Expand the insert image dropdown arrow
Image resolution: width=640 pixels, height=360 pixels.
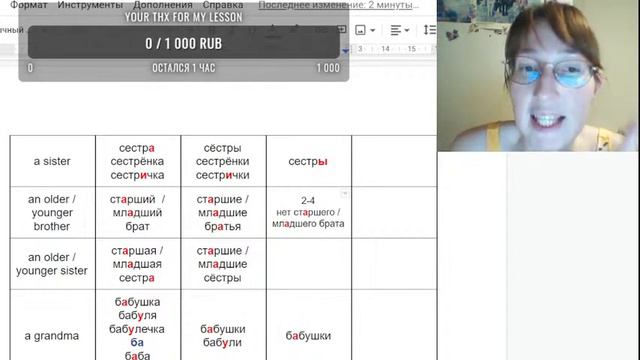click(372, 30)
